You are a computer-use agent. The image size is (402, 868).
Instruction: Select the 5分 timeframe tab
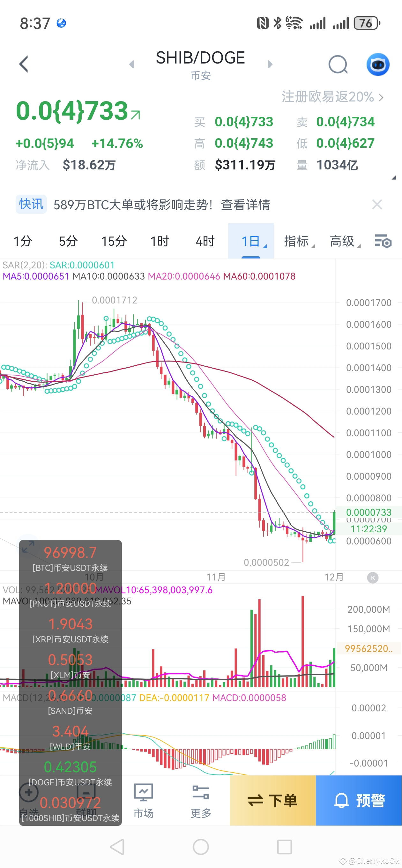68,241
